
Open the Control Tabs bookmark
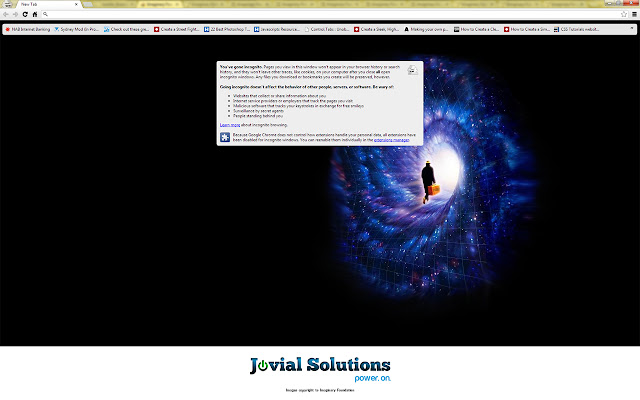pyautogui.click(x=327, y=29)
